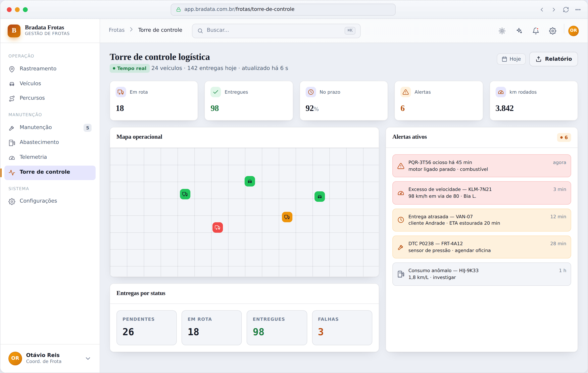Click the PQR-3T56 idle alert warning icon

pos(401,166)
